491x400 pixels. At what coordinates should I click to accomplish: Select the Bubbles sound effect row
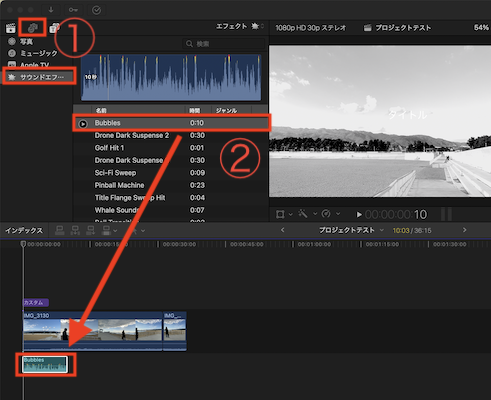pyautogui.click(x=171, y=123)
